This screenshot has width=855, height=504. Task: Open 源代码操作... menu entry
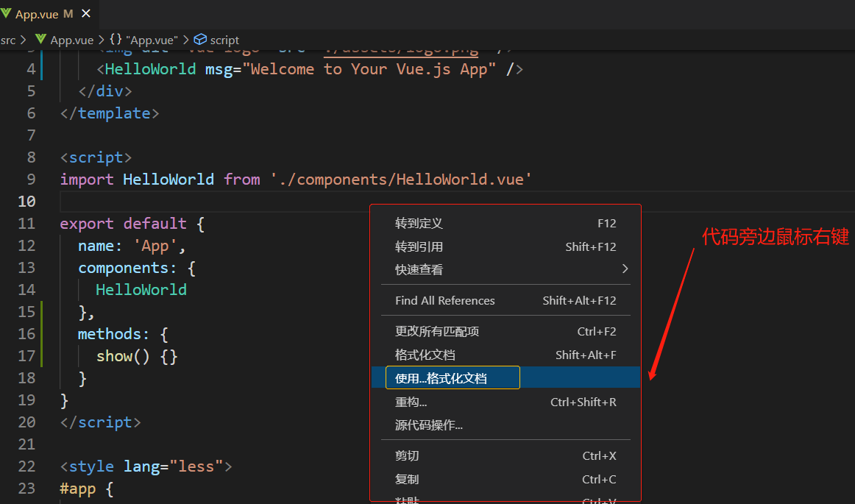coord(505,425)
